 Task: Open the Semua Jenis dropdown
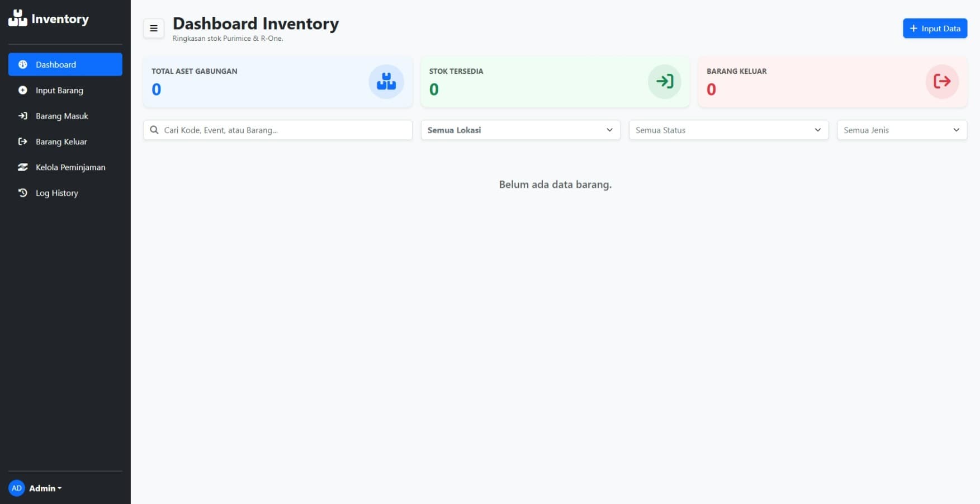[x=902, y=130]
